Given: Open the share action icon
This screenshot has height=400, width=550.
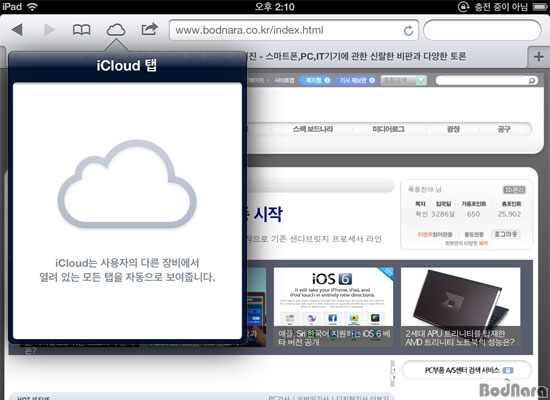Looking at the screenshot, I should (149, 29).
